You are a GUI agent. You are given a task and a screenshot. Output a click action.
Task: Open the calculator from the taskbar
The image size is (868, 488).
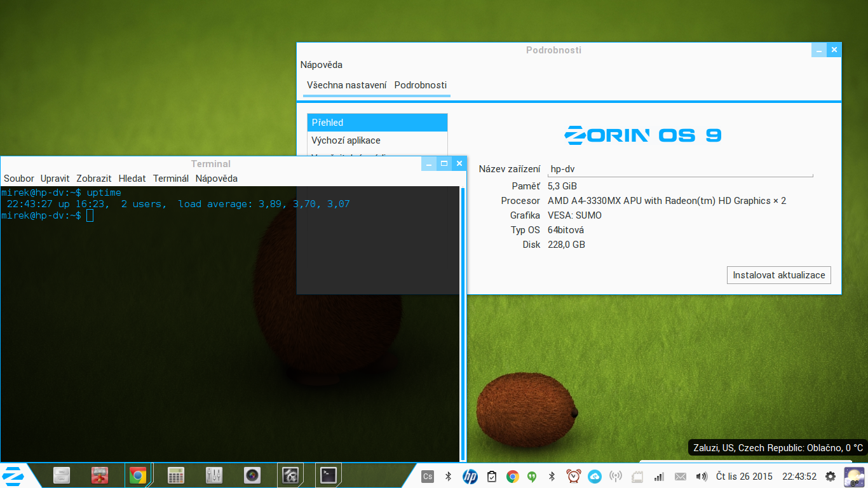175,475
